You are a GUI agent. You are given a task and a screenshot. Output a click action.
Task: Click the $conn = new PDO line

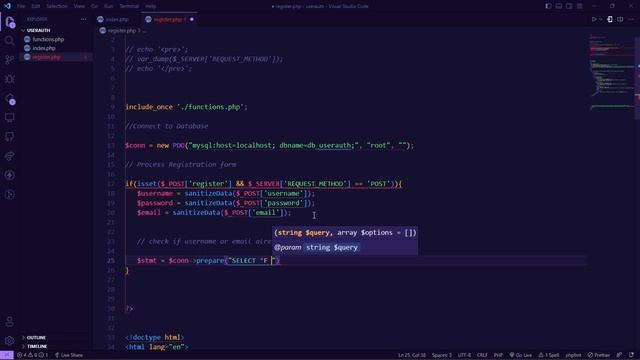[x=269, y=145]
